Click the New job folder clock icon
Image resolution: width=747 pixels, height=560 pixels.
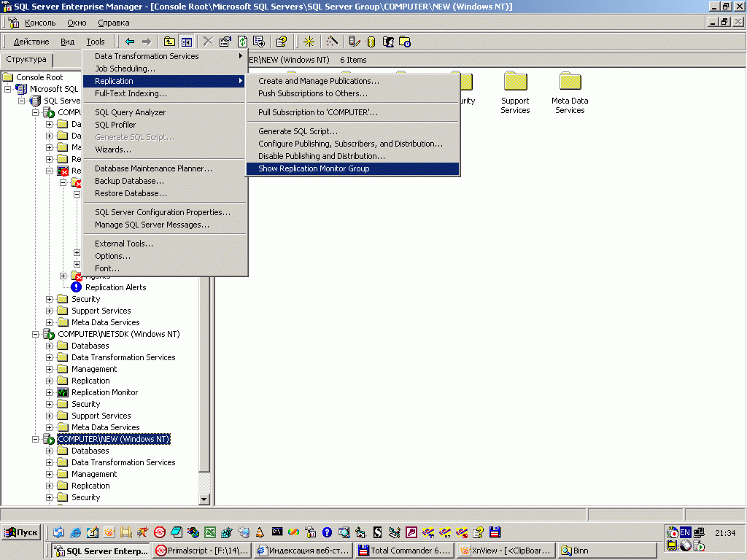tap(404, 42)
